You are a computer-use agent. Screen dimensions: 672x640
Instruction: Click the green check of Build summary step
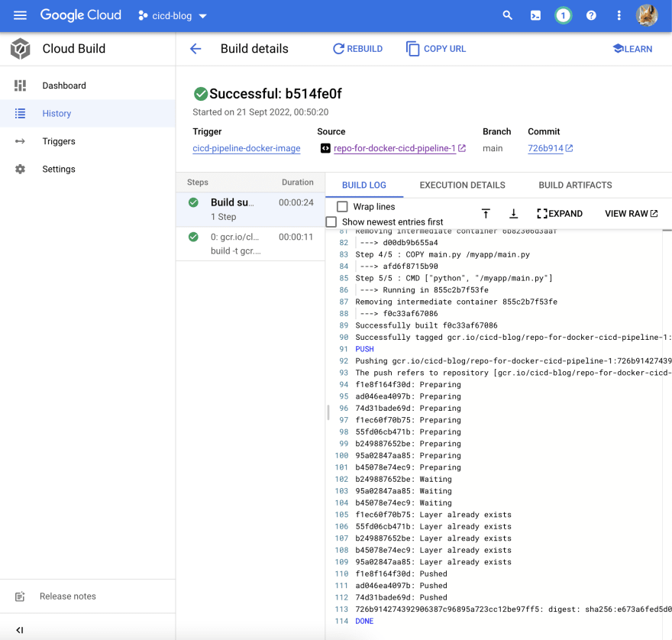pyautogui.click(x=193, y=202)
